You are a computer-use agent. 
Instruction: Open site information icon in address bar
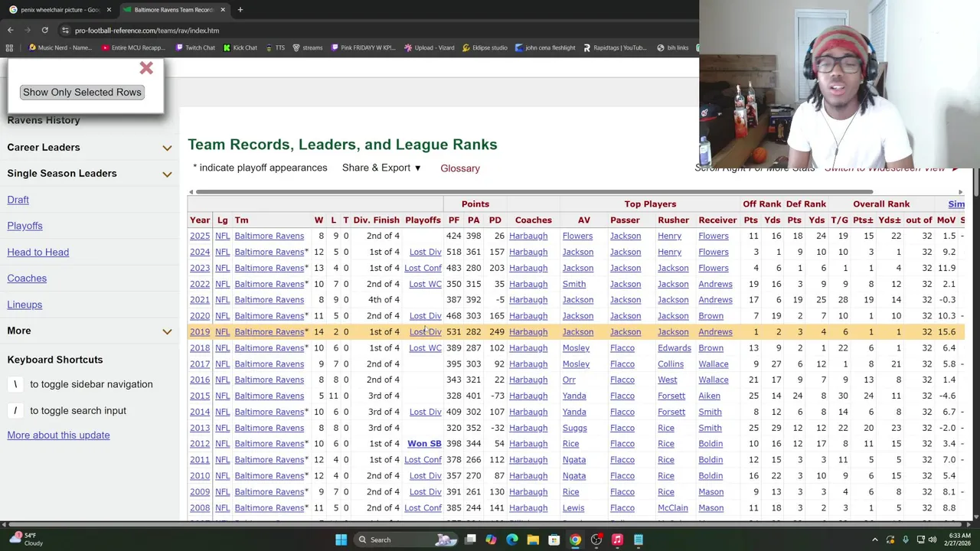pos(65,31)
